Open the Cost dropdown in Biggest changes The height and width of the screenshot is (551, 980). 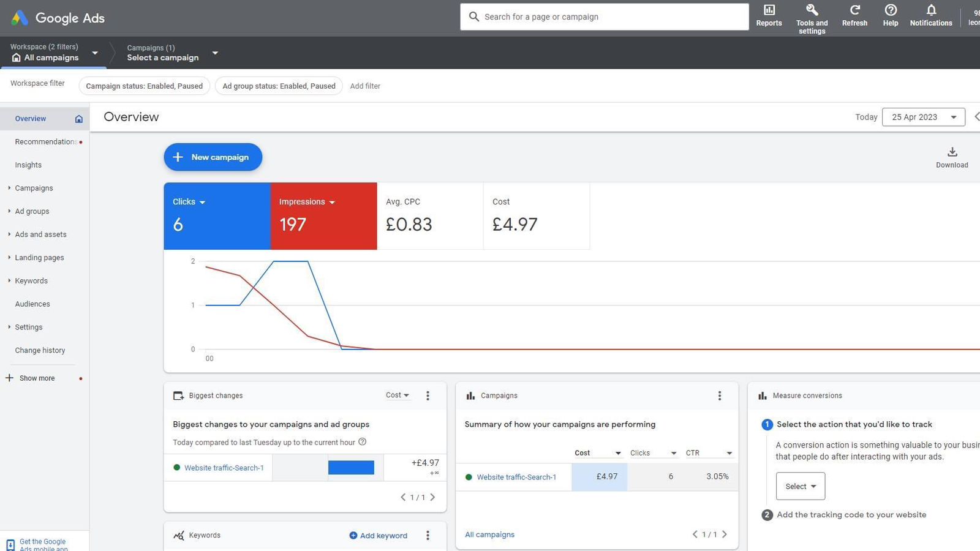point(398,395)
